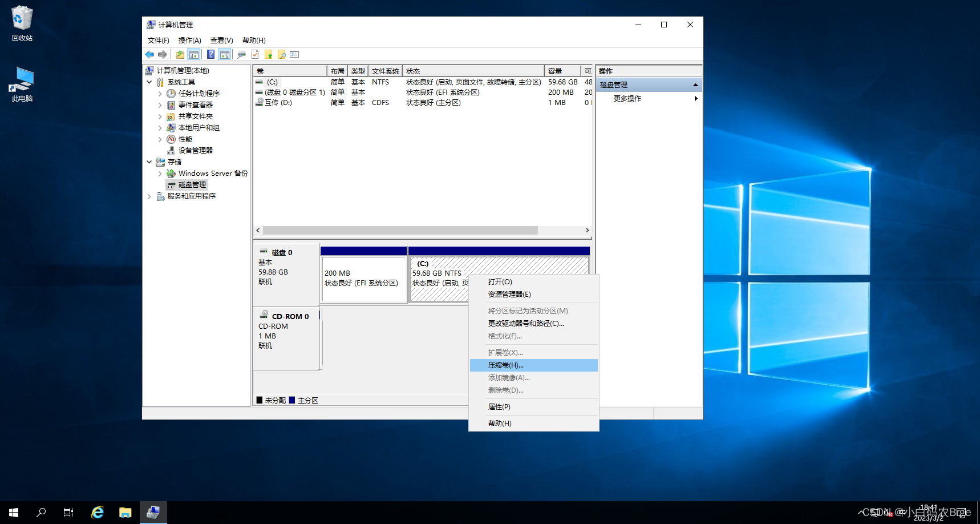Select 任务计划程序 in the tree
Screen dimensions: 980x524
[x=199, y=94]
